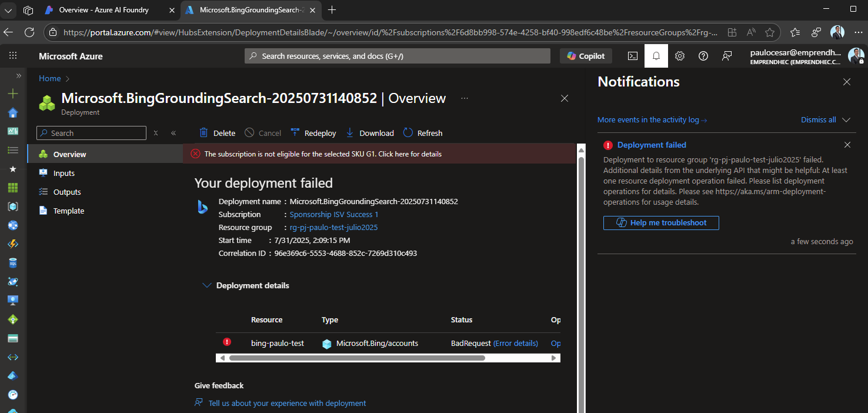Image resolution: width=868 pixels, height=413 pixels.
Task: Send feedback using the feedback icon
Action: (727, 55)
